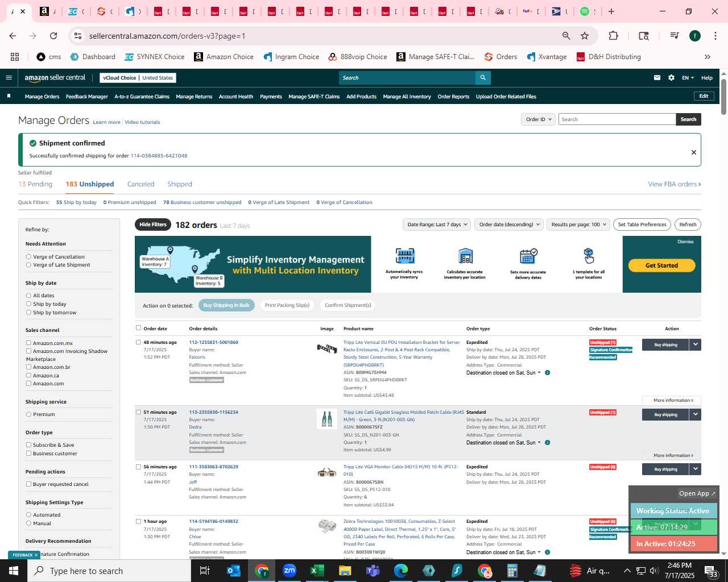Click info icon beside first Destination closed
The width and height of the screenshot is (728, 582).
[547, 373]
